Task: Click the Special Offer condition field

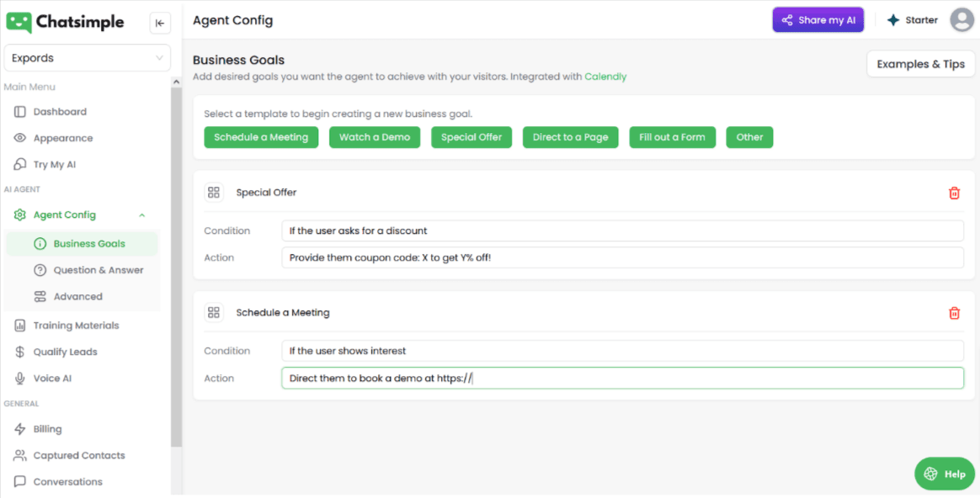Action: 622,230
